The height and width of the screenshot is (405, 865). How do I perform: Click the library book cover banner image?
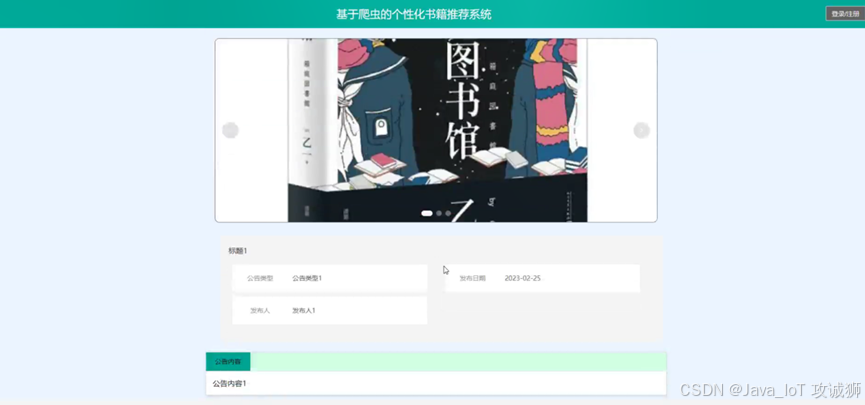437,130
